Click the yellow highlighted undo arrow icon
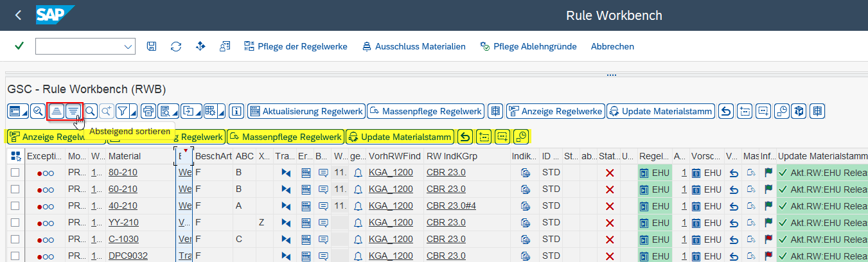 [465, 137]
